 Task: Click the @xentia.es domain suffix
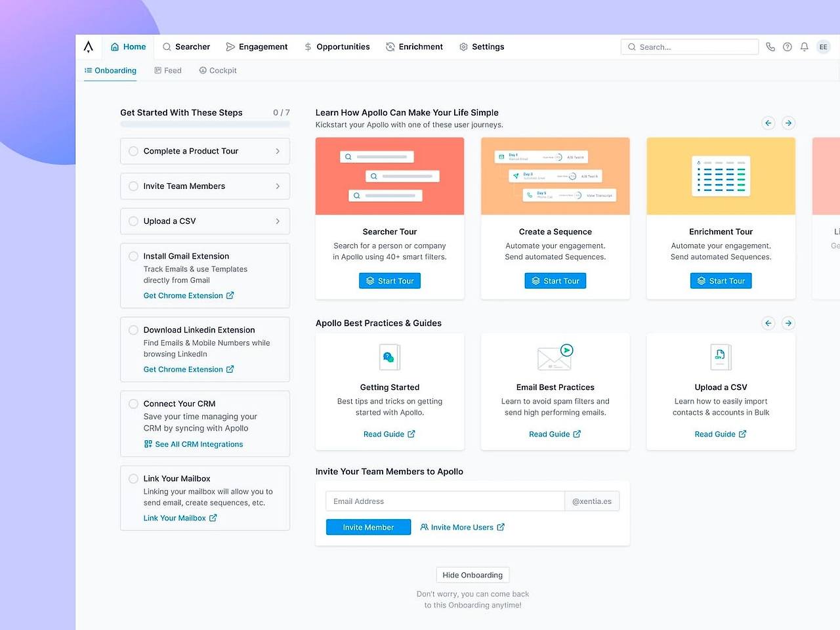[x=592, y=501]
